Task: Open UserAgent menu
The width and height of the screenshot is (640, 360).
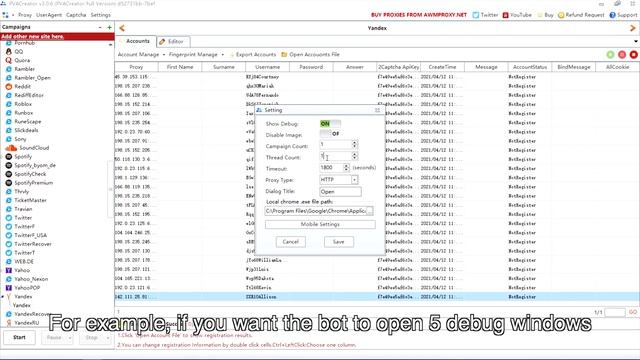Action: click(49, 15)
